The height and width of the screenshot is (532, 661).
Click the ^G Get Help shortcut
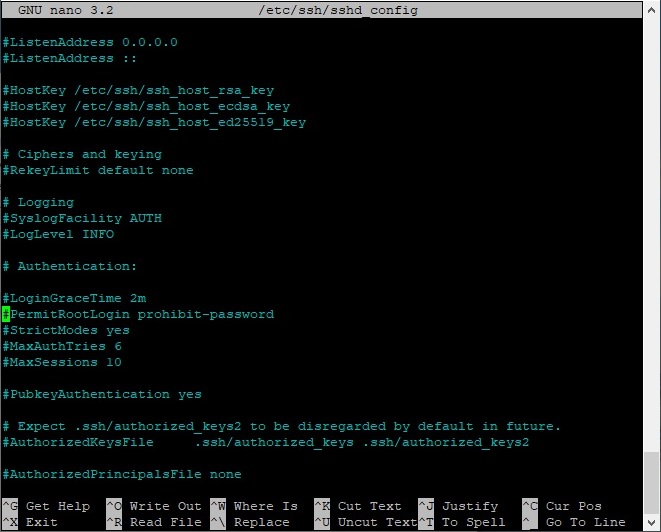pyautogui.click(x=46, y=506)
